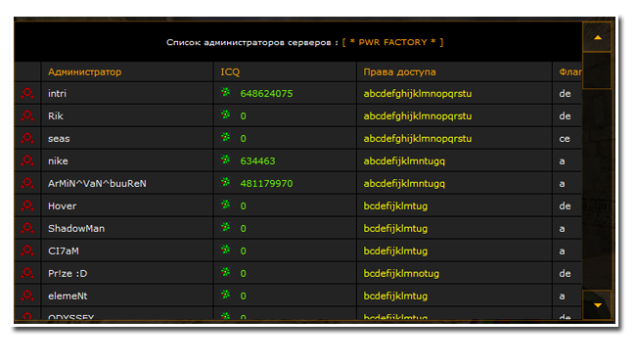Click access rights bcdefijklmtug for Hover
Image resolution: width=636 pixels, height=364 pixels.
tap(395, 206)
